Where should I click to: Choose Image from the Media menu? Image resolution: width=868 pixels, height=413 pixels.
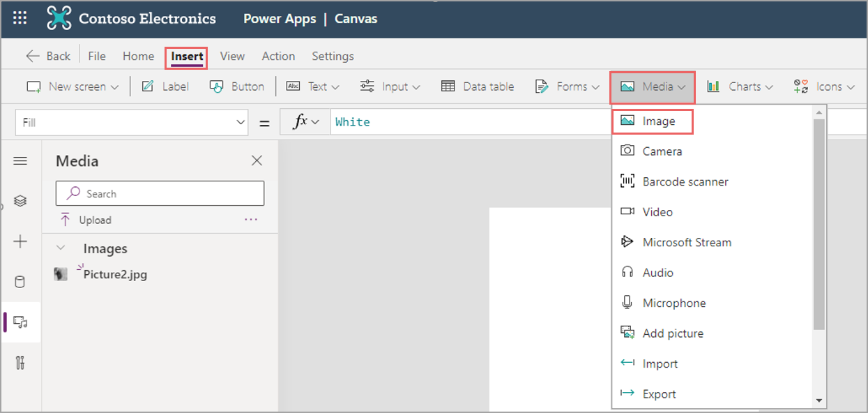point(653,121)
